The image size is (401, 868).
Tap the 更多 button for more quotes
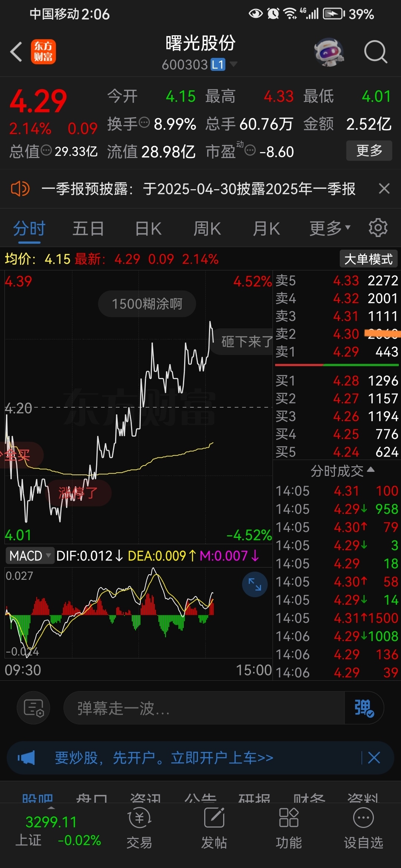(x=369, y=151)
